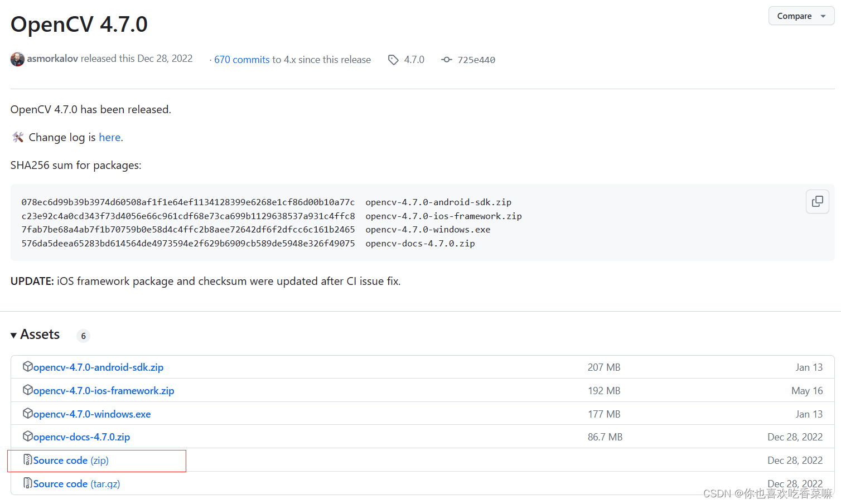Viewport: 841px width, 504px height.
Task: Click asmorkalov's profile avatar
Action: click(17, 59)
